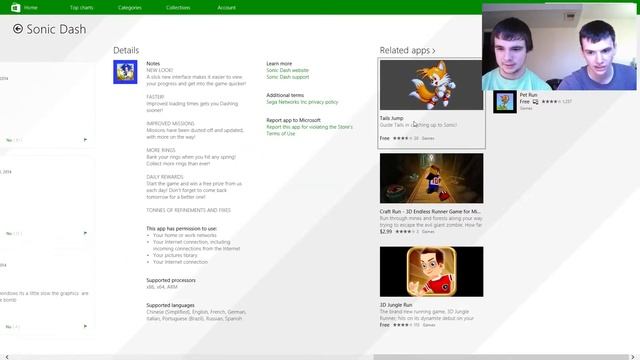Expand the Related apps heading
This screenshot has height=360, width=640.
click(x=407, y=50)
